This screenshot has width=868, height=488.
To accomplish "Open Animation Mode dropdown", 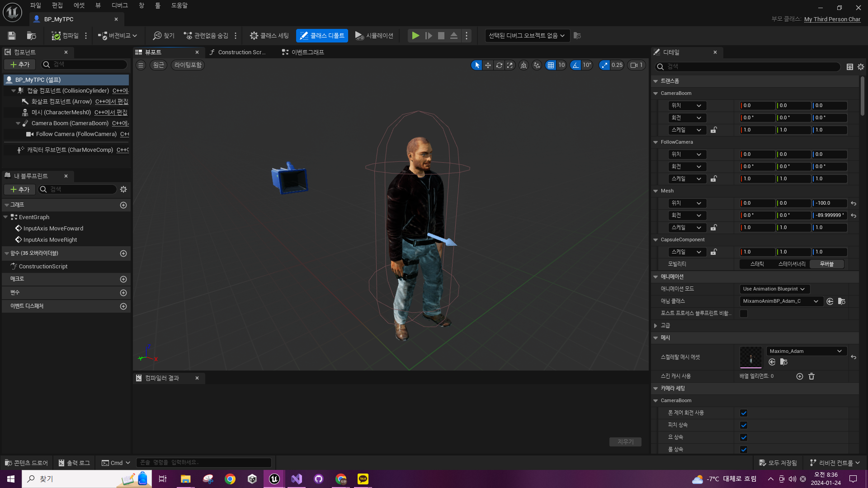I will point(774,289).
